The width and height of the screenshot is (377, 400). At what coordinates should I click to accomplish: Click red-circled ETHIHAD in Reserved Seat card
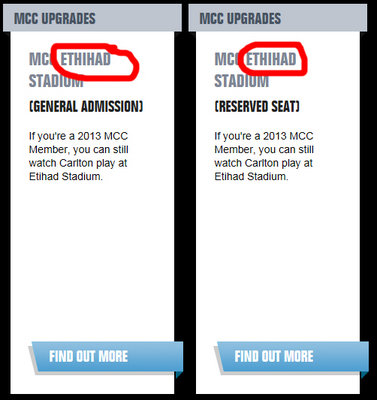point(271,60)
